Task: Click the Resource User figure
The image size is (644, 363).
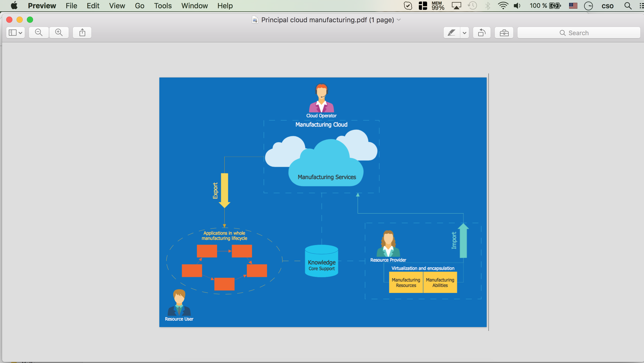Action: [179, 303]
